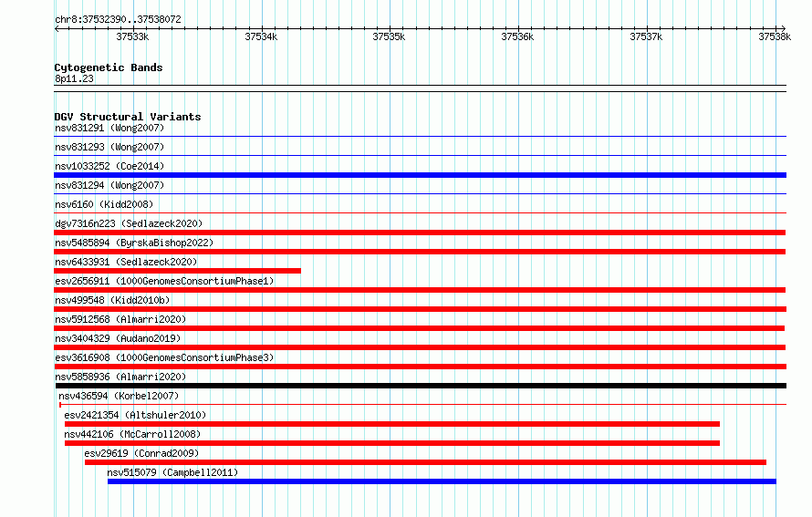812x517 pixels.
Task: Select the esv29619 red variant bar
Action: 426,462
